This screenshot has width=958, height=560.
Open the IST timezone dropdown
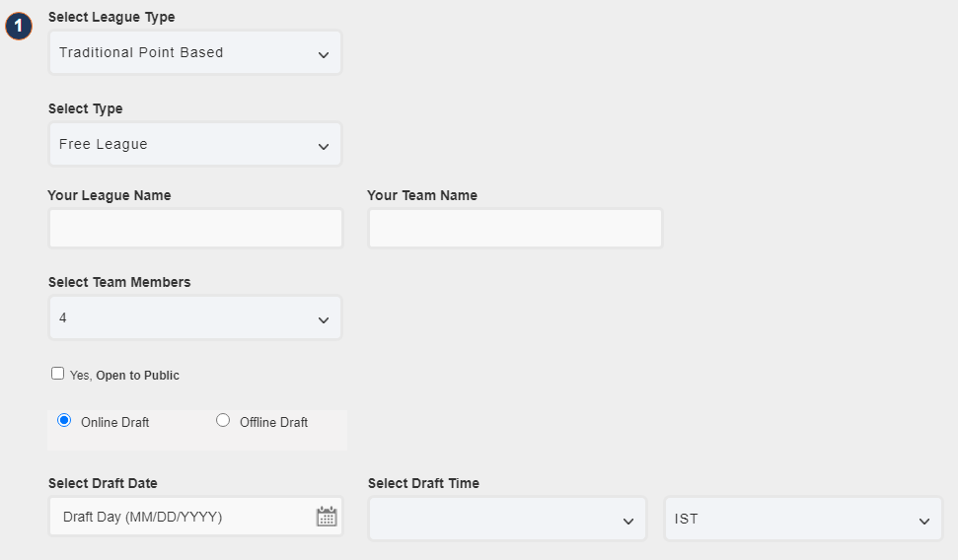(x=803, y=519)
